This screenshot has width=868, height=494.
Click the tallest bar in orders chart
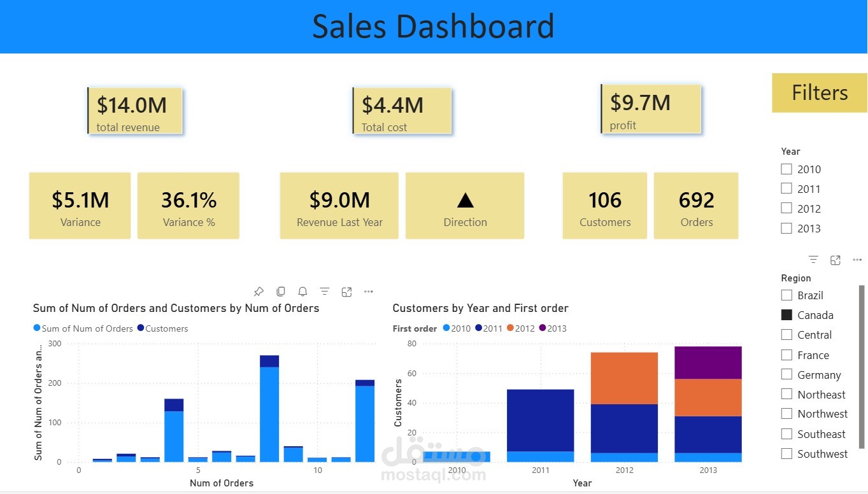pos(269,409)
